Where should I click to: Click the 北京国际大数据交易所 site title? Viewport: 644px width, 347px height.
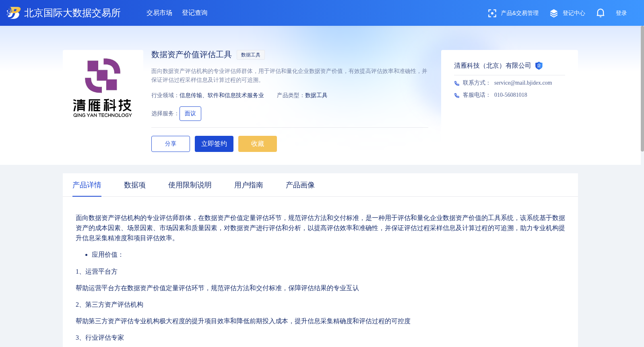pyautogui.click(x=72, y=13)
